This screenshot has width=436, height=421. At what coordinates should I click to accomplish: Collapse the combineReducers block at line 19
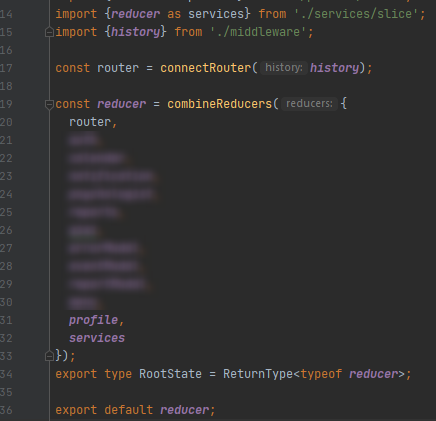49,104
